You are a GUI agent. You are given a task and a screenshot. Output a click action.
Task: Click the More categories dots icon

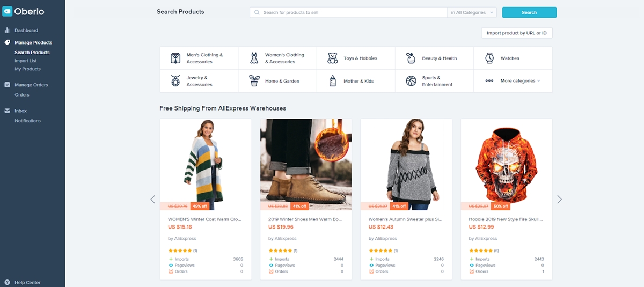[x=489, y=81]
